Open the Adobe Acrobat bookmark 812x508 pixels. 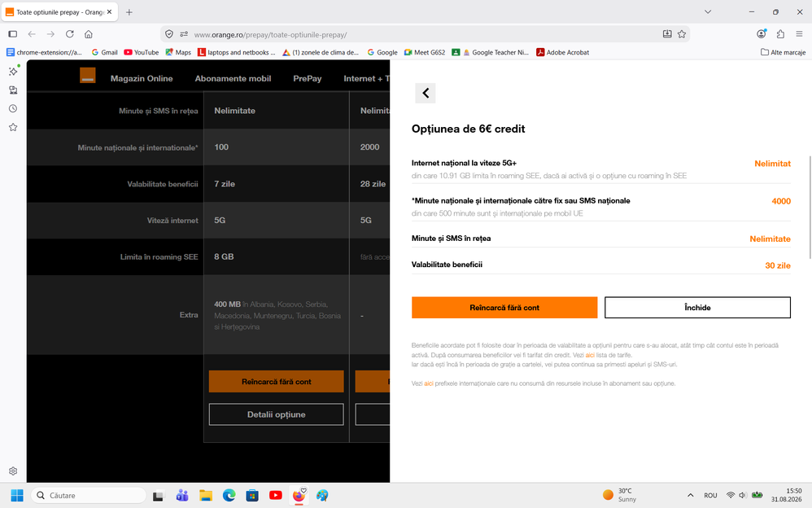562,52
